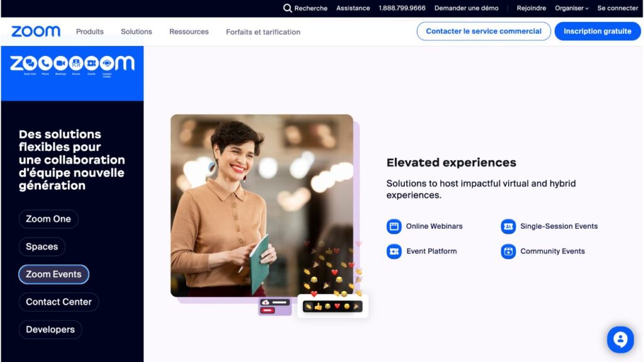The height and width of the screenshot is (362, 644).
Task: Select the Developers tab
Action: (50, 329)
